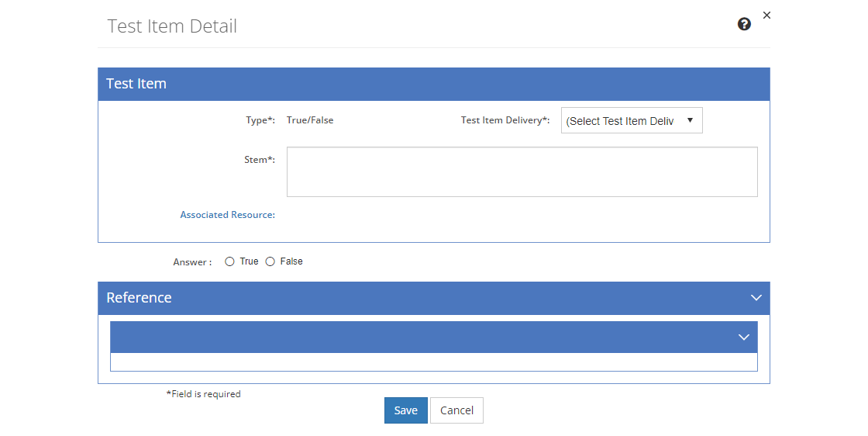Collapse the Reference section chevron

pos(756,297)
